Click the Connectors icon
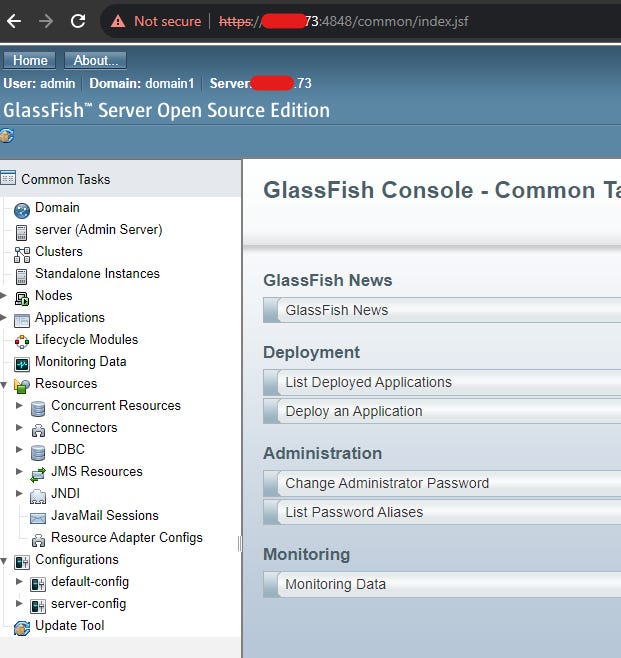The image size is (621, 658). (x=38, y=431)
